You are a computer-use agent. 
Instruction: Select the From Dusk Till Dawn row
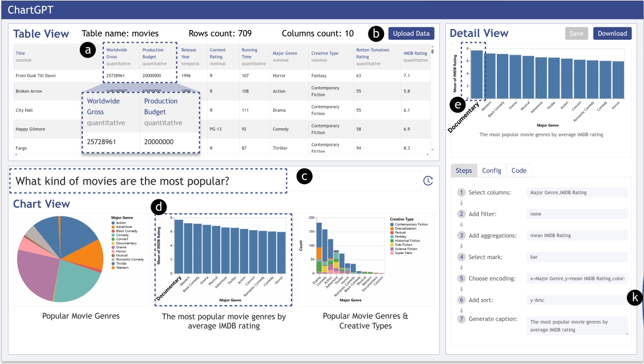pos(51,75)
